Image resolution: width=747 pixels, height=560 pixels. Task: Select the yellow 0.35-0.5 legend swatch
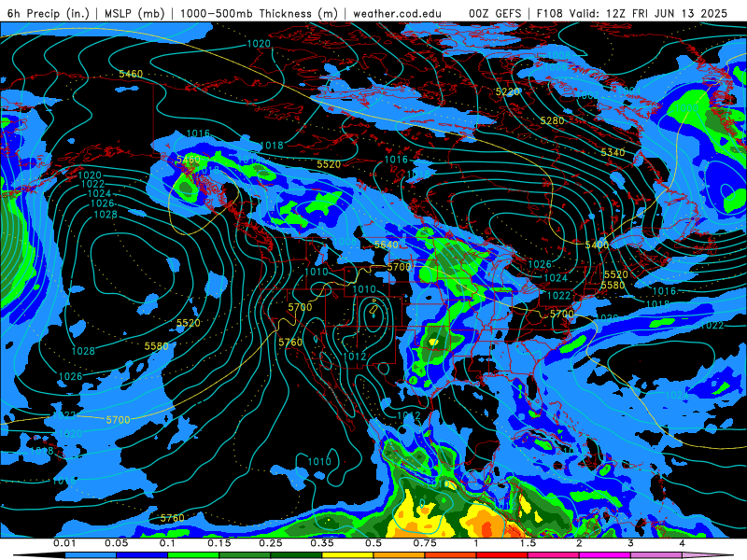[x=347, y=555]
